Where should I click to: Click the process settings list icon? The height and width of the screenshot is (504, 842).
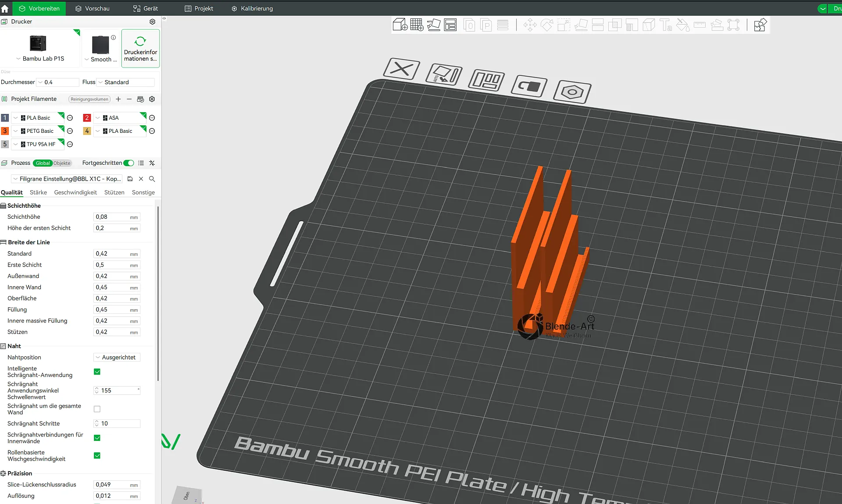(141, 163)
